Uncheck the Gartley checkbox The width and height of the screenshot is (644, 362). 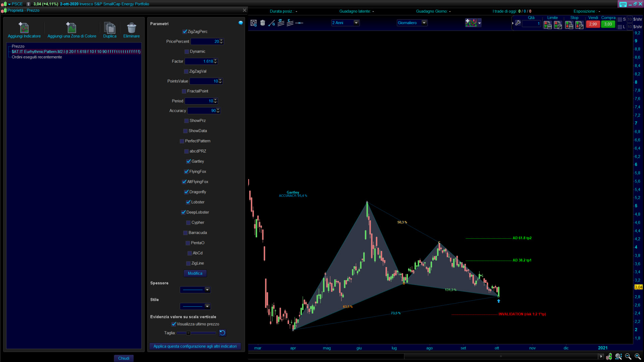[189, 161]
